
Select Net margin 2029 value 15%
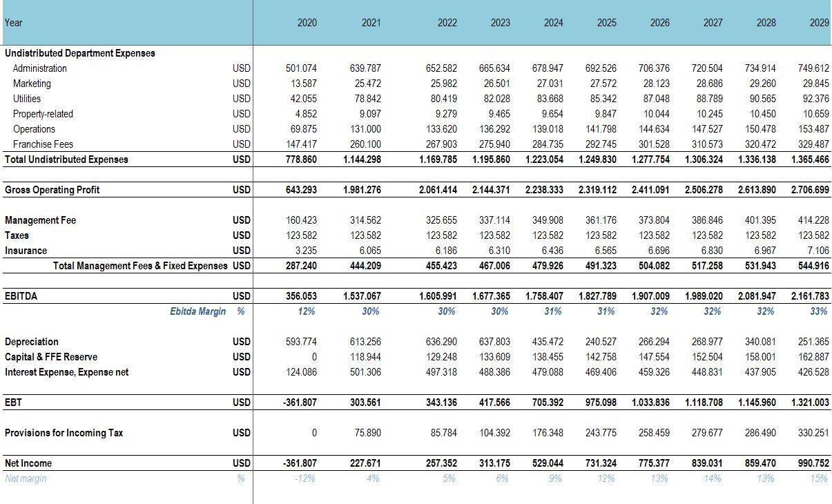coord(819,478)
